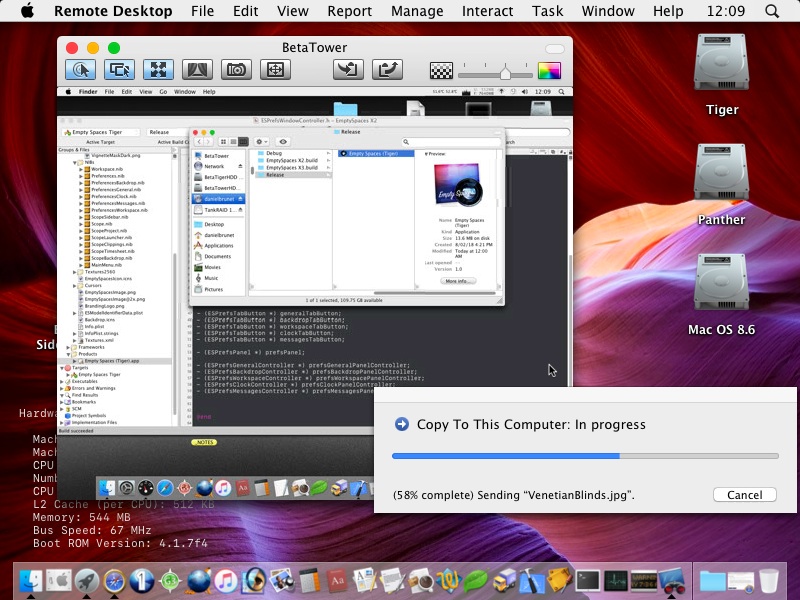Screen dimensions: 800x600
Task: Expand Errors and Warnings group
Action: pyautogui.click(x=62, y=388)
